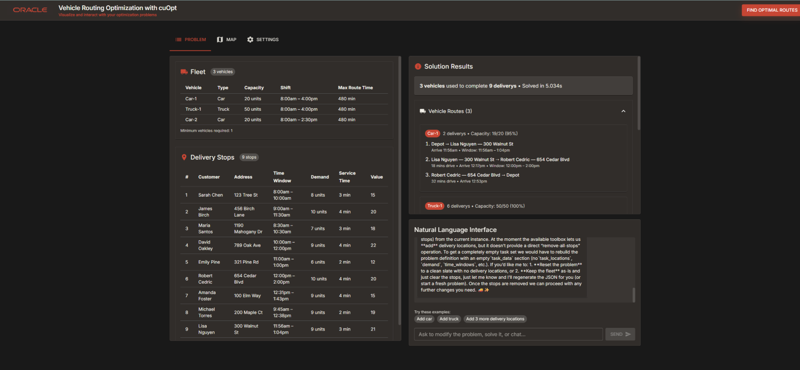Click the '9 stops' badge next to Delivery Stops
Image resolution: width=800 pixels, height=370 pixels.
pos(249,158)
